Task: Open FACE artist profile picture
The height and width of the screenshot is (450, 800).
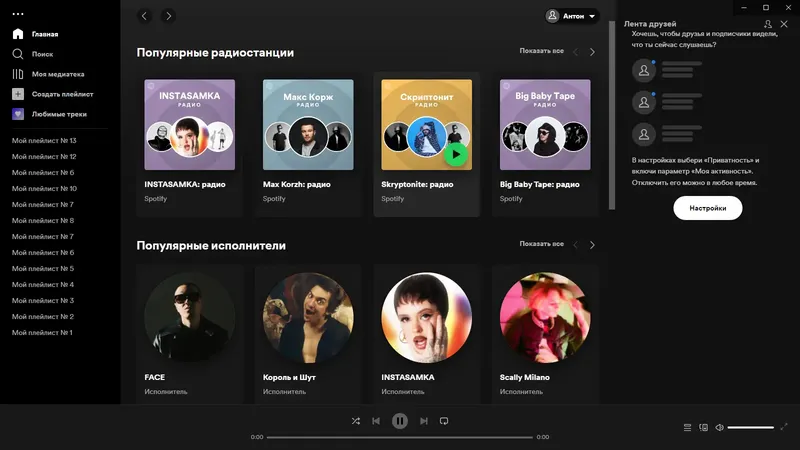Action: pyautogui.click(x=190, y=317)
